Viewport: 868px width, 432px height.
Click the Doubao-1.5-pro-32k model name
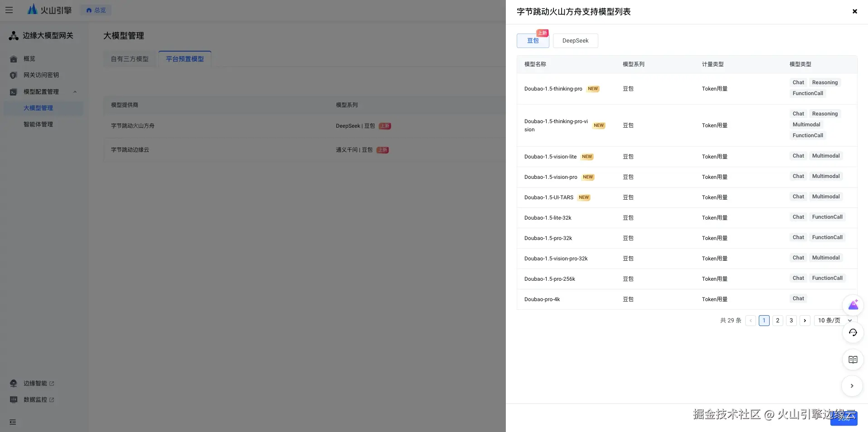[x=548, y=238]
